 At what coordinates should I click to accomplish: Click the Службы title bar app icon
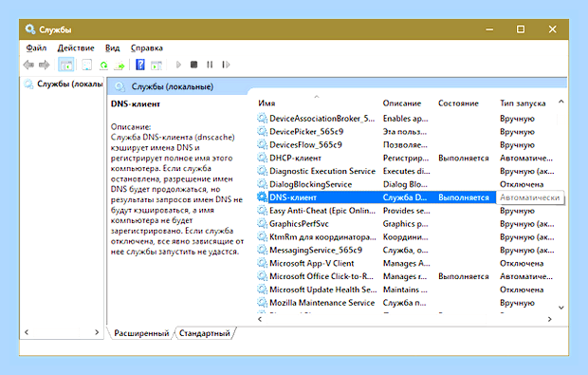coord(30,28)
